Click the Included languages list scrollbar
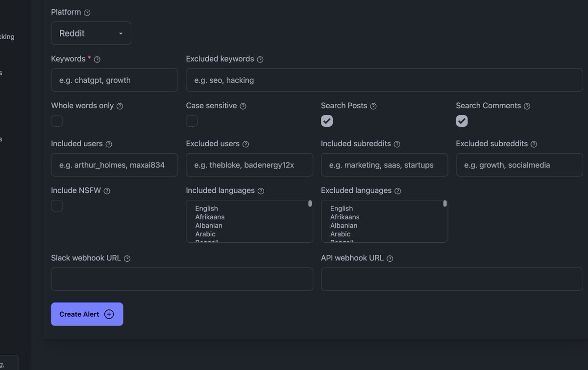 pyautogui.click(x=310, y=203)
